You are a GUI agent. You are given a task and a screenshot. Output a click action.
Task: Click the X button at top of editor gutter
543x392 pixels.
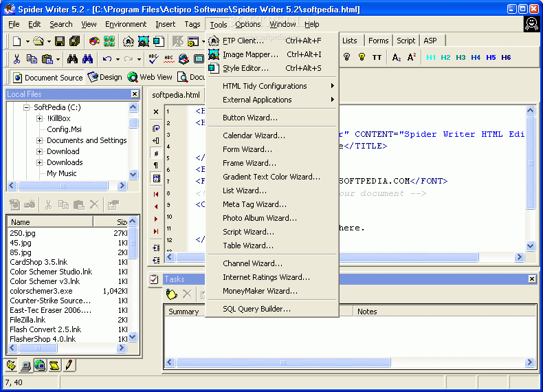click(156, 111)
